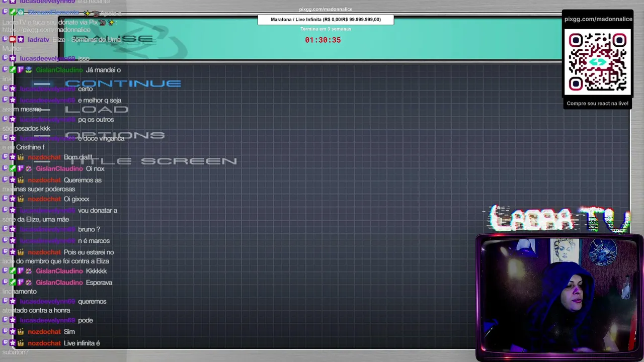Click the chat message 'e melhor q seja'
The height and width of the screenshot is (362, 644).
point(100,101)
